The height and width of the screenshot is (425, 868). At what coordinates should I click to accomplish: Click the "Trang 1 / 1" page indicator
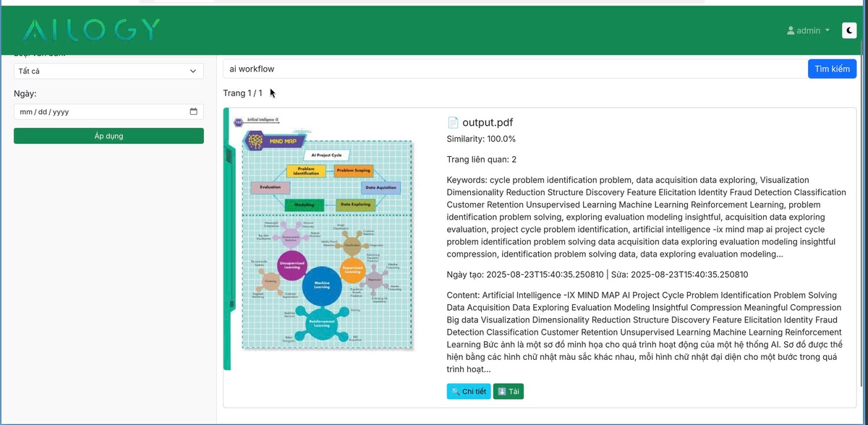(242, 93)
